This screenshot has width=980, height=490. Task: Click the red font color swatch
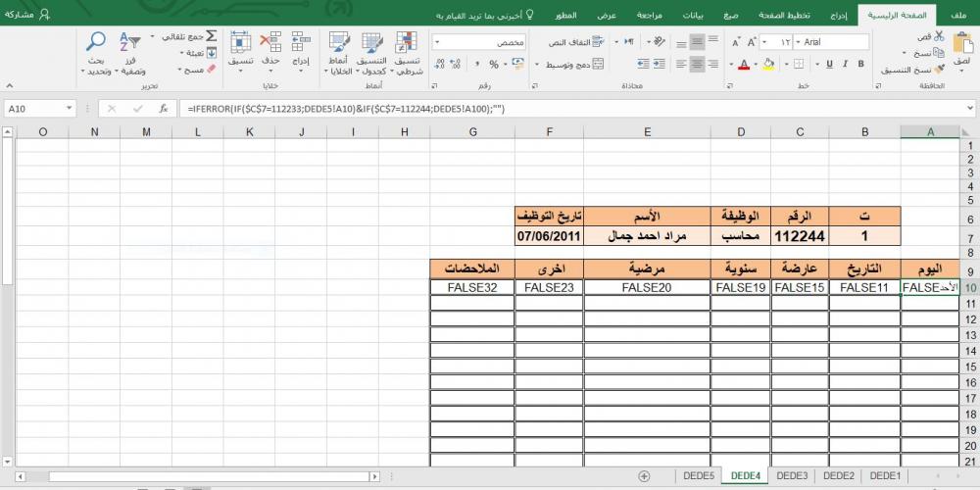tap(743, 65)
